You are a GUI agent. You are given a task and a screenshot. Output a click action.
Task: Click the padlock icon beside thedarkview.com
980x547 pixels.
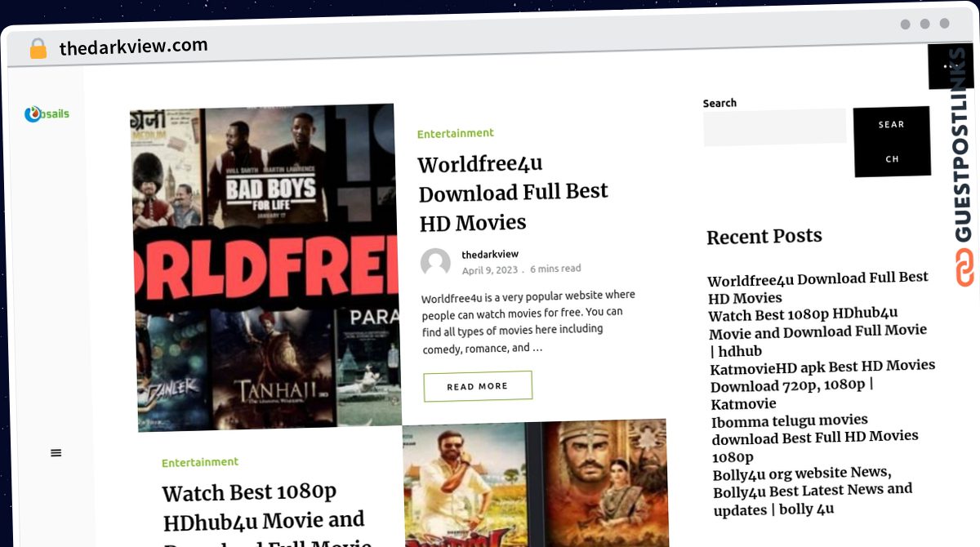38,49
